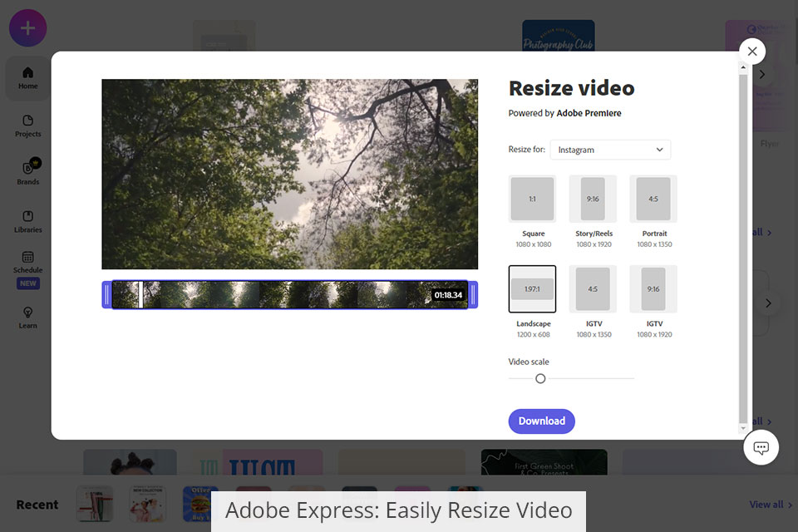This screenshot has width=798, height=532.
Task: Select Story/Reels 9:16 format
Action: pos(593,199)
